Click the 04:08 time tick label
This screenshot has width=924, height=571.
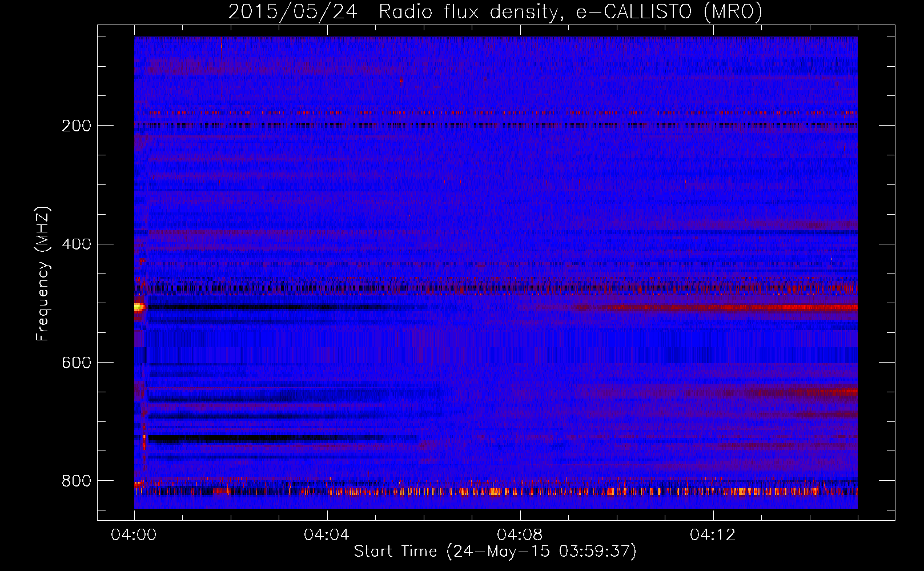[520, 535]
